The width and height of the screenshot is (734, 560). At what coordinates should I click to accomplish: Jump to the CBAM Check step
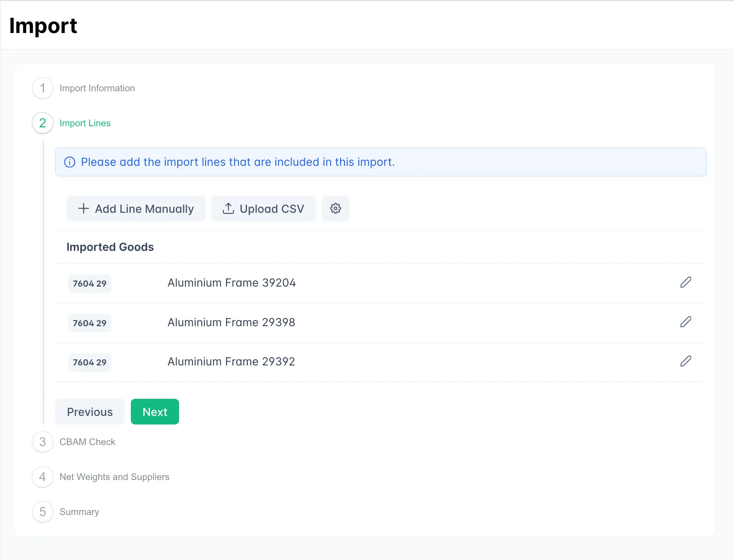(87, 442)
